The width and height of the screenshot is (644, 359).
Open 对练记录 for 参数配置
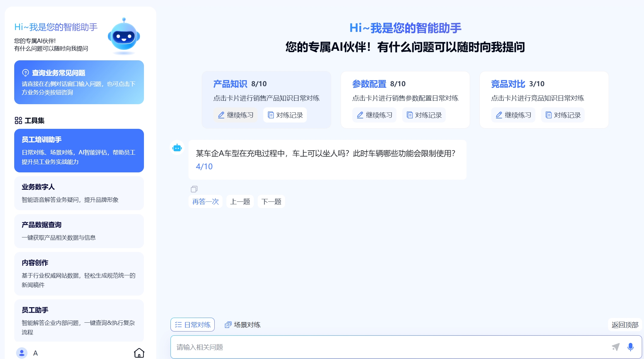[x=424, y=115]
